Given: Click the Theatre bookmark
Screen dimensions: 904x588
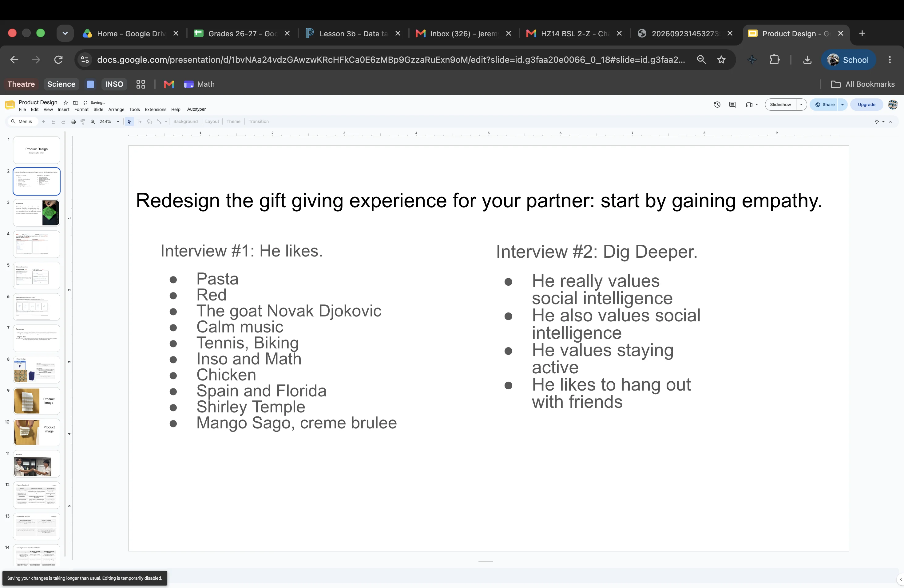Looking at the screenshot, I should coord(21,84).
